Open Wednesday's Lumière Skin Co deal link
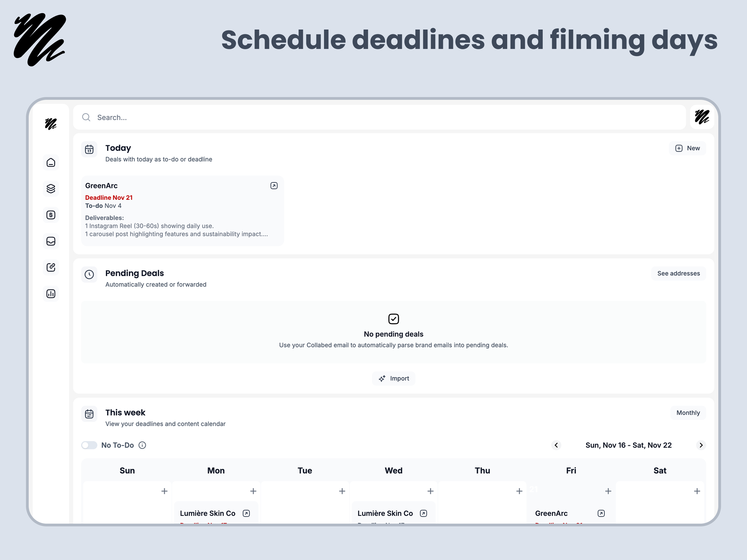 point(424,514)
